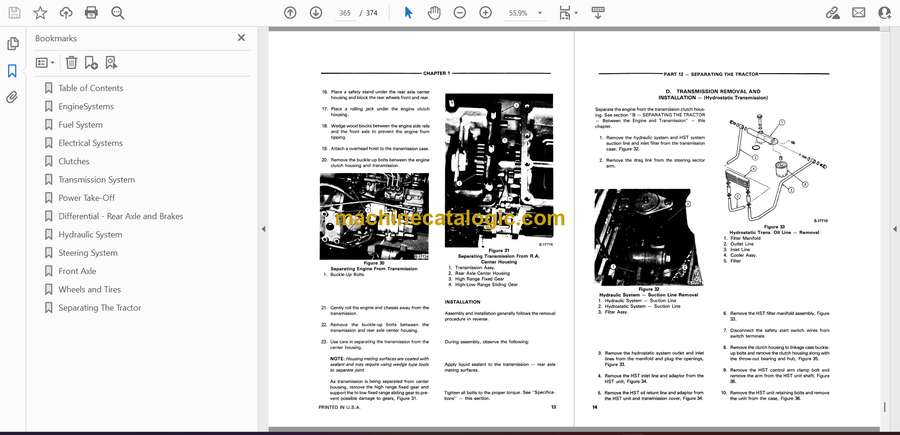Click the vertical scrollbar thumb
The height and width of the screenshot is (435, 900).
coord(885,406)
